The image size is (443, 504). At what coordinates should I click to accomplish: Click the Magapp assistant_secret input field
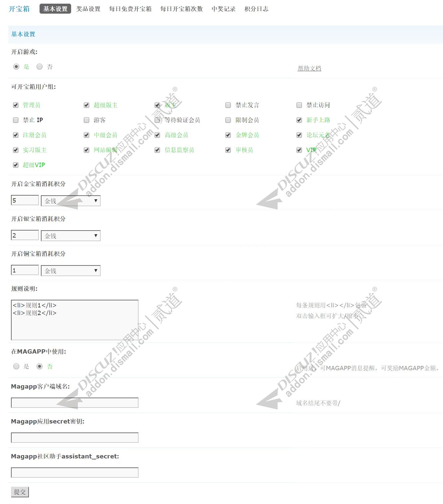[75, 473]
